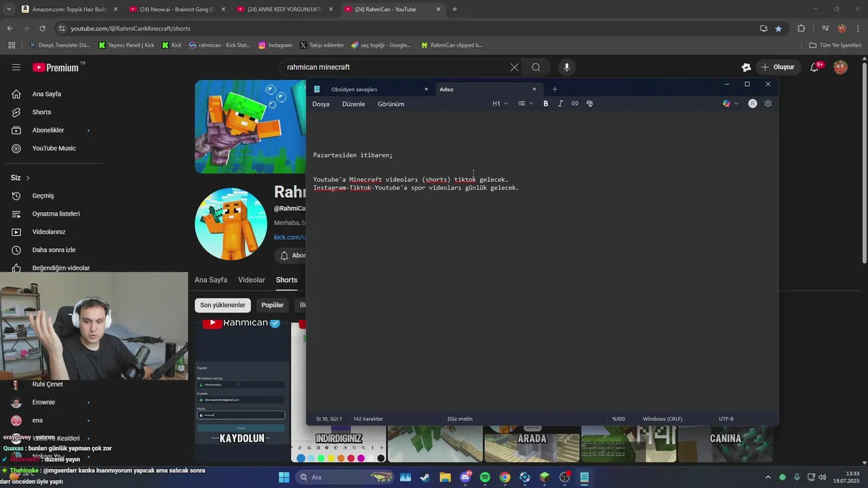Switch to ANNE KEDİ YORGUNLUK tab

(285, 9)
